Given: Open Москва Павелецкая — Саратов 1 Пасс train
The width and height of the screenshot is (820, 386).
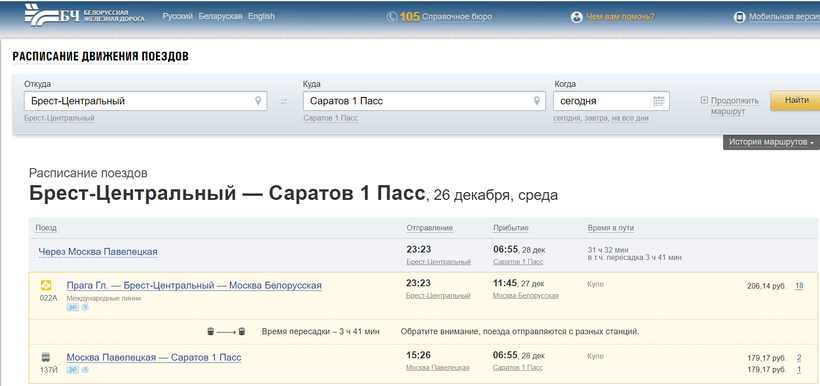Looking at the screenshot, I should pos(154,358).
